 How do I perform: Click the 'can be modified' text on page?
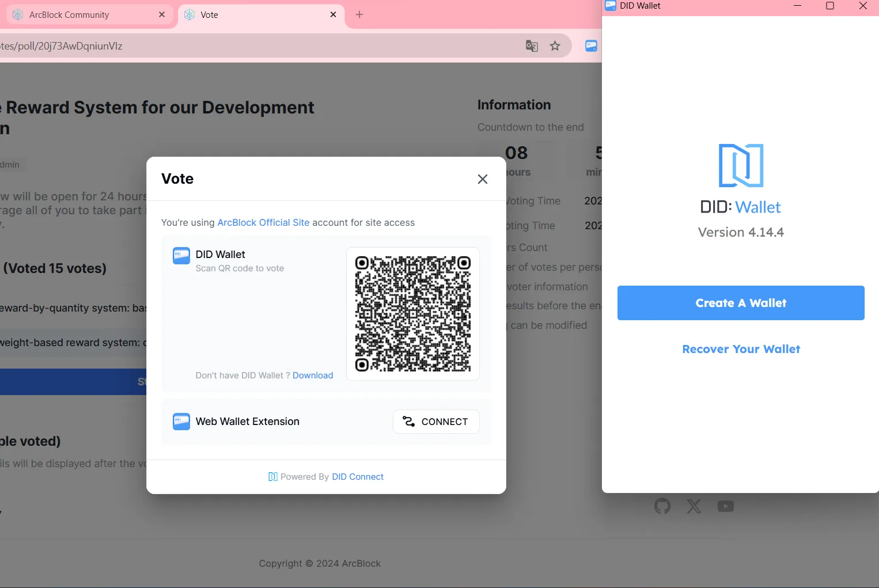(x=549, y=325)
